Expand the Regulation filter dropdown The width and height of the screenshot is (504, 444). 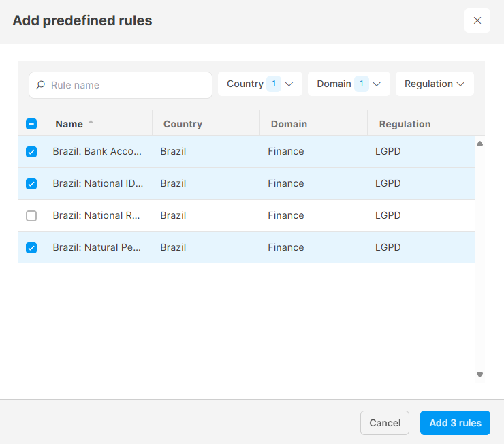pyautogui.click(x=435, y=84)
